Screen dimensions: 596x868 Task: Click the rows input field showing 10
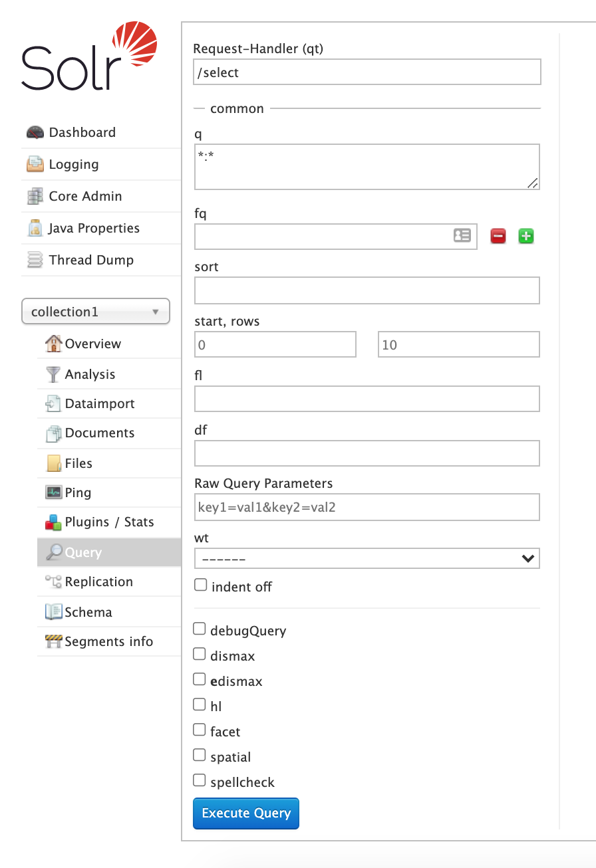point(459,344)
